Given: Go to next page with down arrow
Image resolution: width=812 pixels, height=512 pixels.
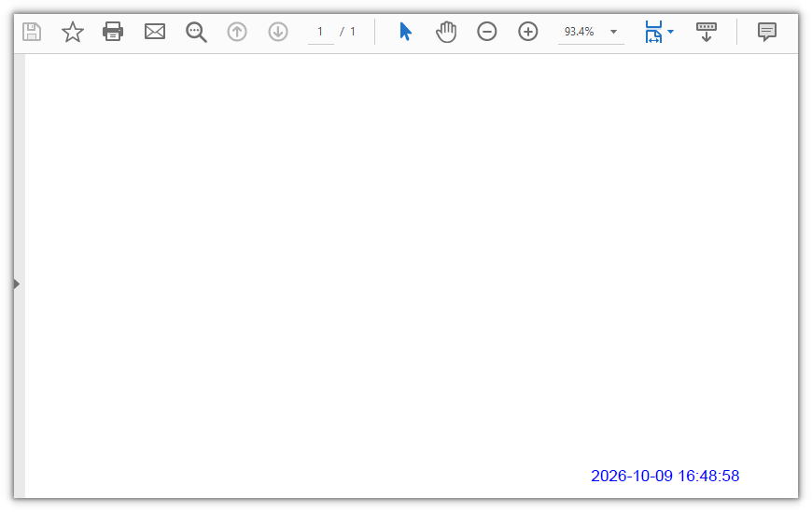Looking at the screenshot, I should tap(278, 32).
